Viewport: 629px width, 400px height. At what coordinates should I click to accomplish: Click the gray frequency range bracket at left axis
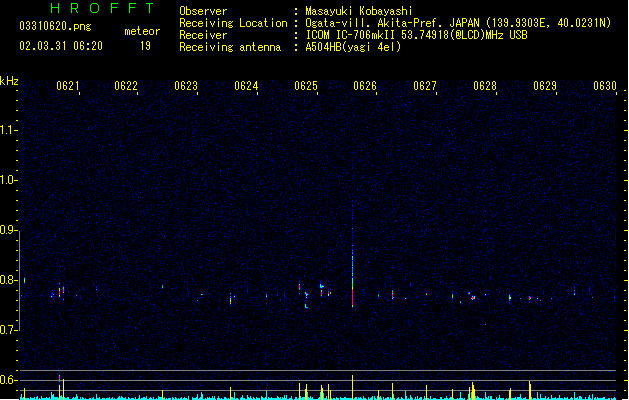[20, 281]
